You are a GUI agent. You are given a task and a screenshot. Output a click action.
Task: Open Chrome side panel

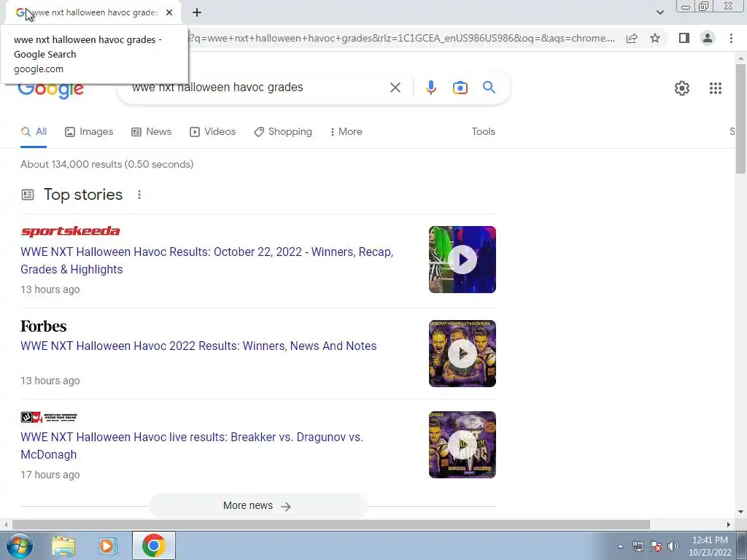tap(684, 38)
